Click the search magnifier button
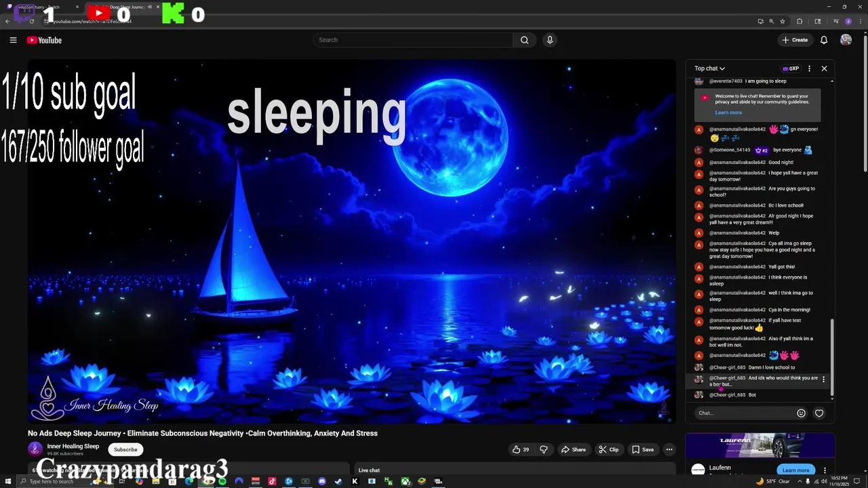This screenshot has width=868, height=488. pos(524,40)
